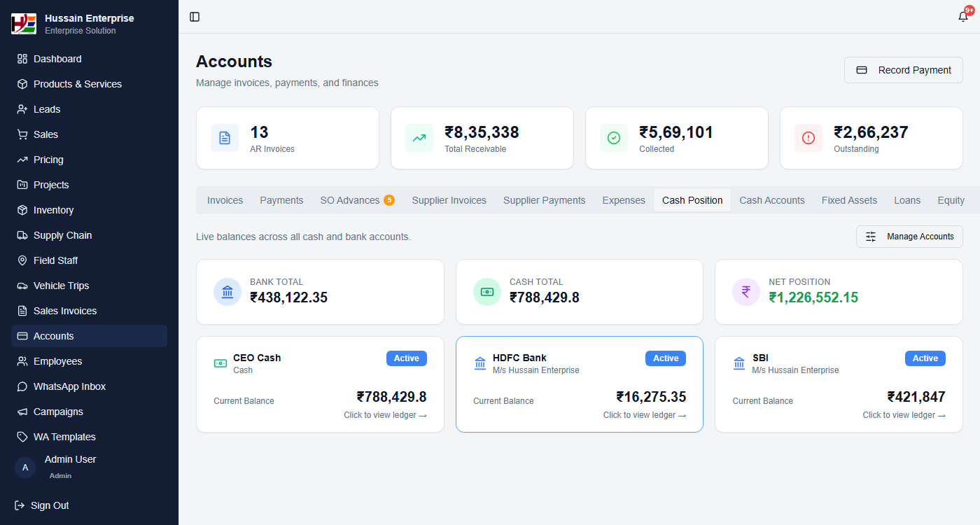The image size is (980, 525).
Task: Switch to the Fixed Assets tab
Action: pyautogui.click(x=849, y=200)
